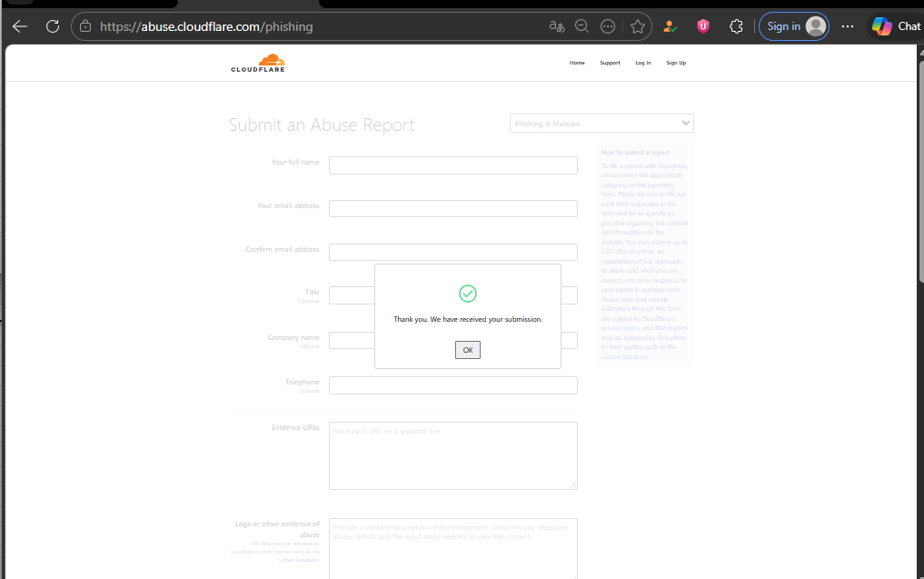Add page to favorites star icon
The height and width of the screenshot is (579, 924).
638,26
